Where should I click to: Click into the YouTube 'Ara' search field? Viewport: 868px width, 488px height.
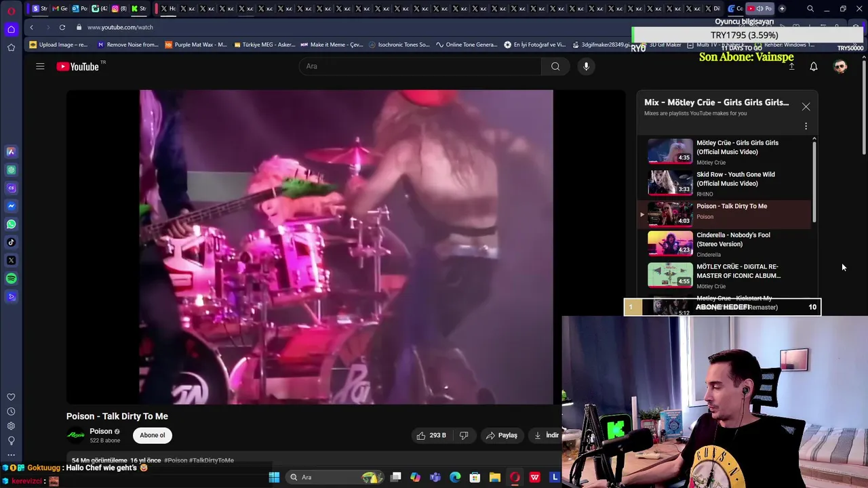coord(420,66)
